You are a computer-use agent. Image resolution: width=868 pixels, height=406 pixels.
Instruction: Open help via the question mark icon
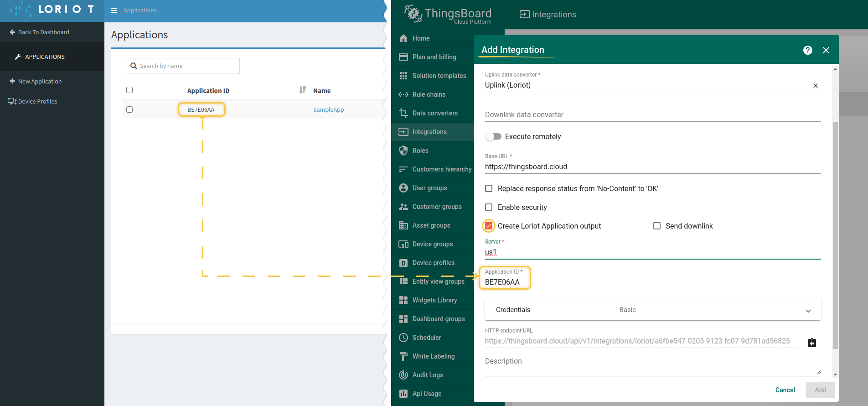pos(808,50)
